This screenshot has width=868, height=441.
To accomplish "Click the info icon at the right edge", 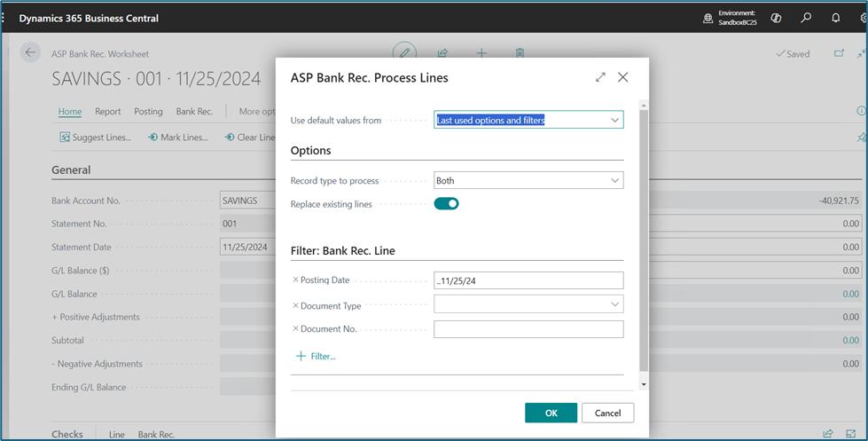I will 862,111.
